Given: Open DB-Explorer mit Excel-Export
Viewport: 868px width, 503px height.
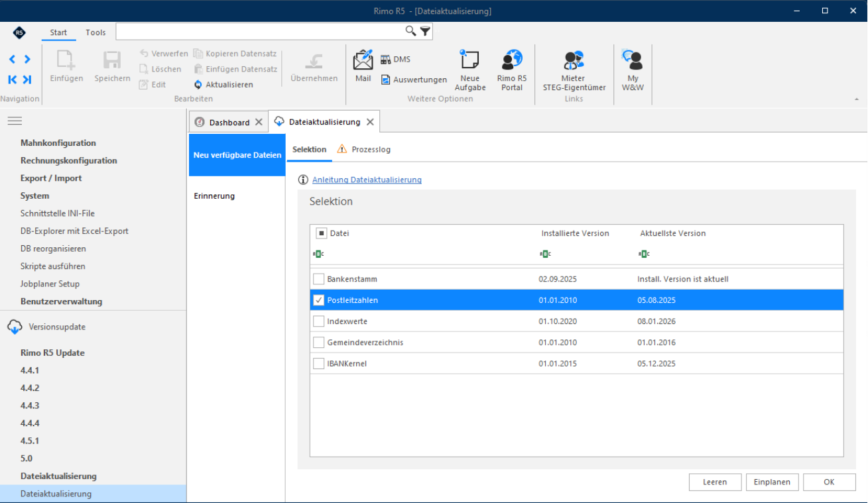Looking at the screenshot, I should click(74, 231).
